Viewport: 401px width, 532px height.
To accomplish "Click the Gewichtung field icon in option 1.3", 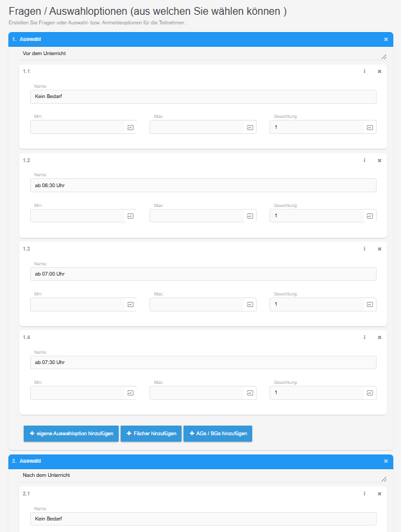I will (x=370, y=304).
